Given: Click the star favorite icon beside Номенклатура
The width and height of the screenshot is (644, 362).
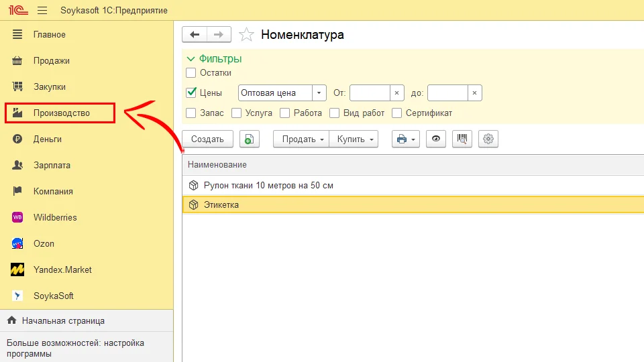Looking at the screenshot, I should [247, 35].
